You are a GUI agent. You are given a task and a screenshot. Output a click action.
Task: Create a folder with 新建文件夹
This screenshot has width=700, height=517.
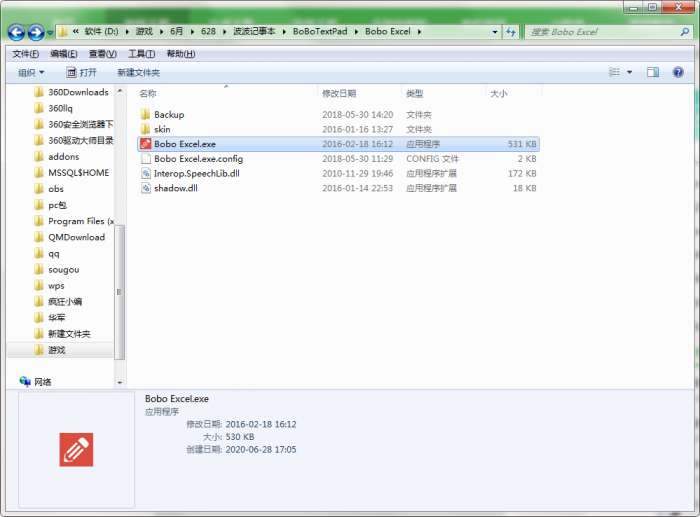(138, 72)
